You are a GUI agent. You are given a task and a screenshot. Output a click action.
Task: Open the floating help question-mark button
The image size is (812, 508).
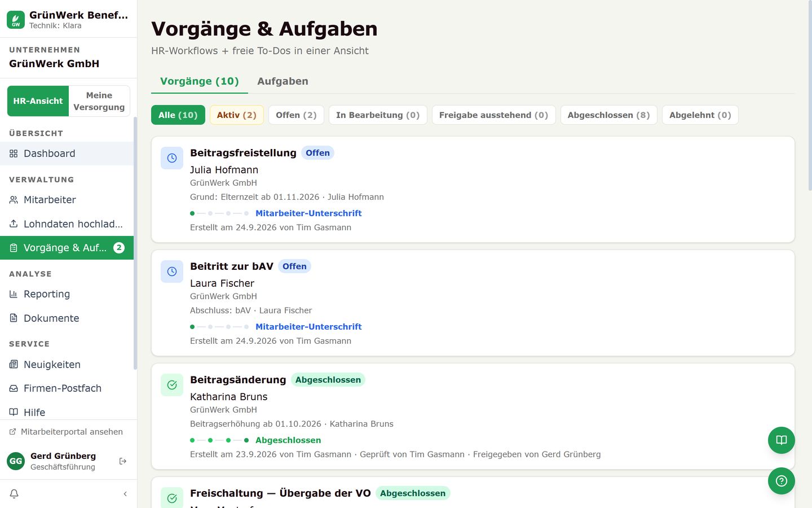782,481
